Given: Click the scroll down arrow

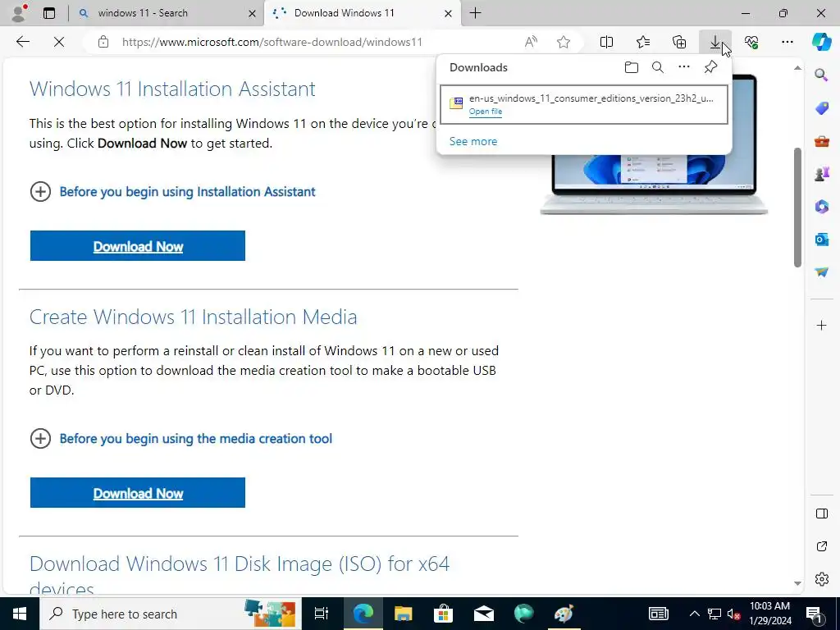Looking at the screenshot, I should point(797,583).
